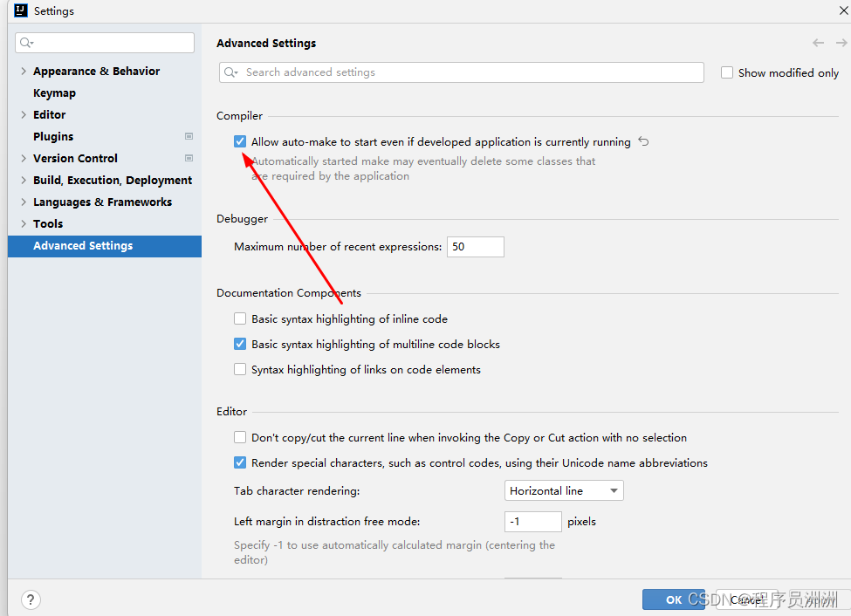Click the Version Control project-level icon
Viewport: 851px width, 616px height.
(x=189, y=158)
